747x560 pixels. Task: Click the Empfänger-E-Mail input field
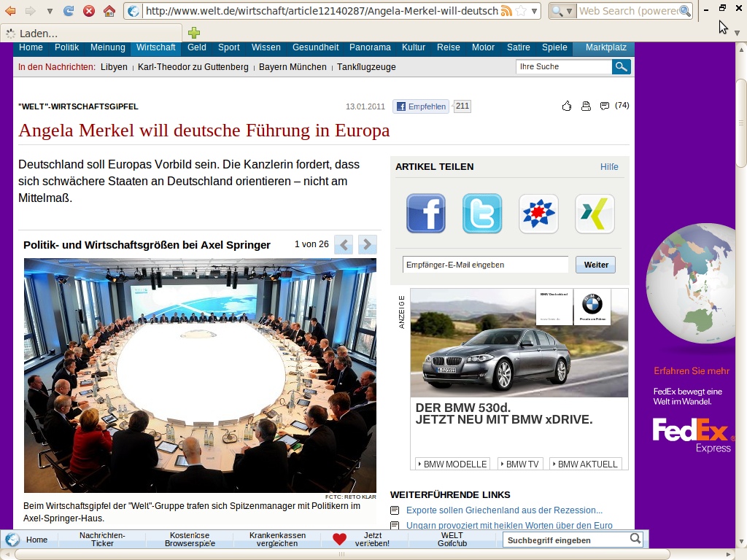click(x=485, y=265)
